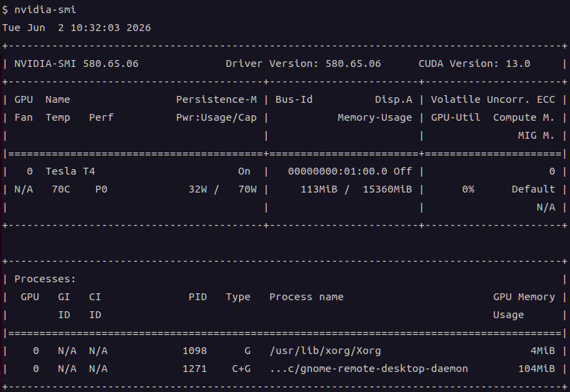Click GPU utilization '0%'

click(x=468, y=190)
